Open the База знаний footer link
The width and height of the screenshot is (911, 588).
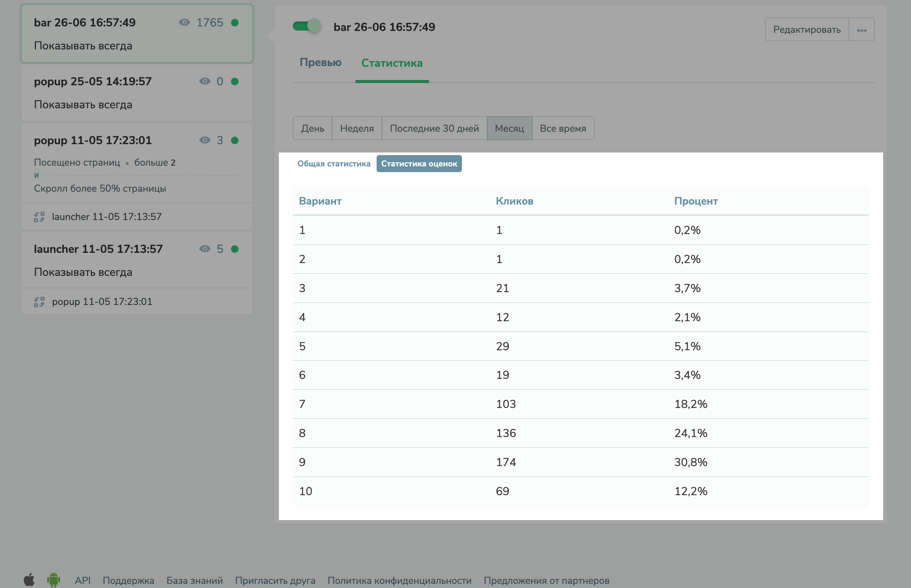point(194,580)
